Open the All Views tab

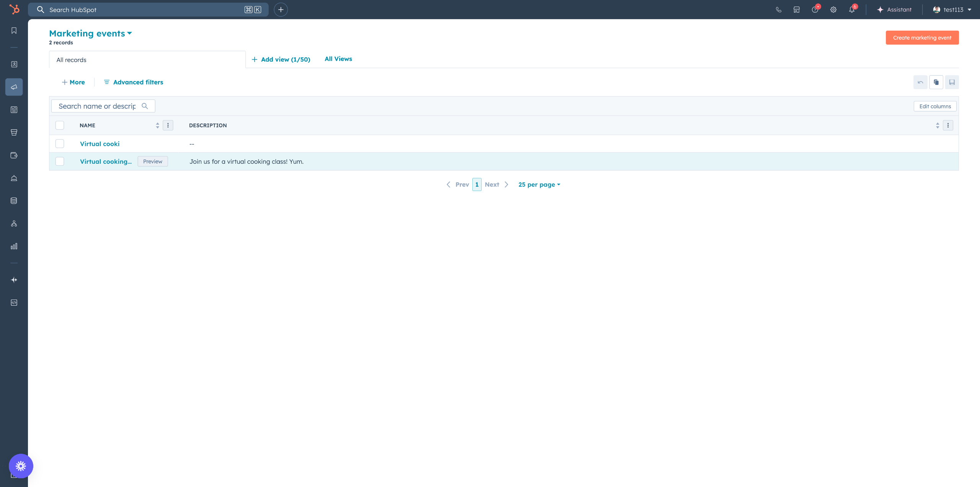[x=338, y=59]
